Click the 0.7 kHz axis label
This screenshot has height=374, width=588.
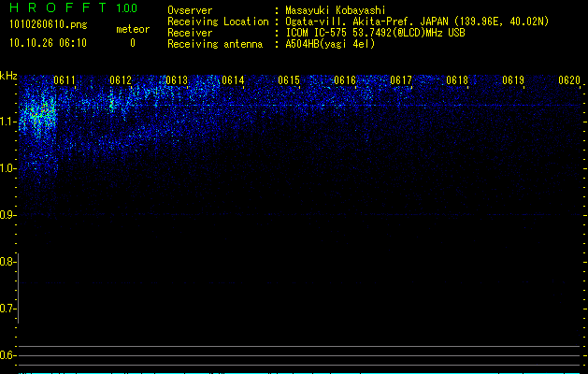tap(7, 309)
